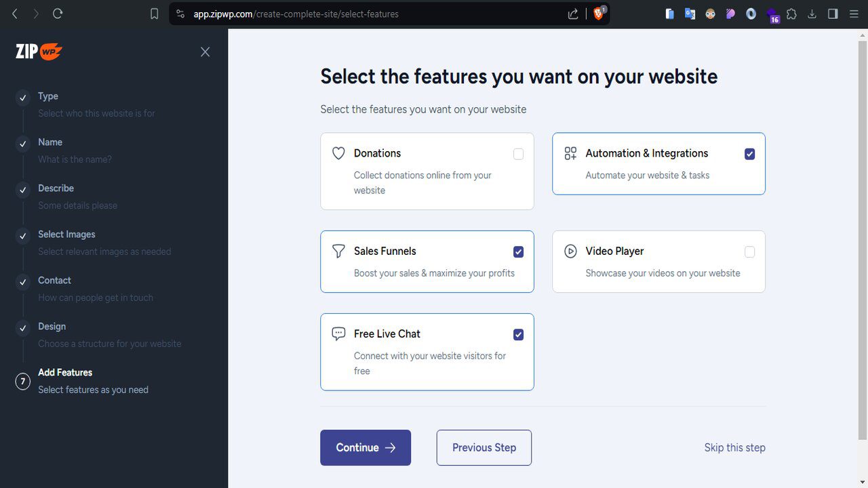The image size is (868, 488).
Task: Uncheck the Sales Funnels checkbox
Action: point(519,252)
